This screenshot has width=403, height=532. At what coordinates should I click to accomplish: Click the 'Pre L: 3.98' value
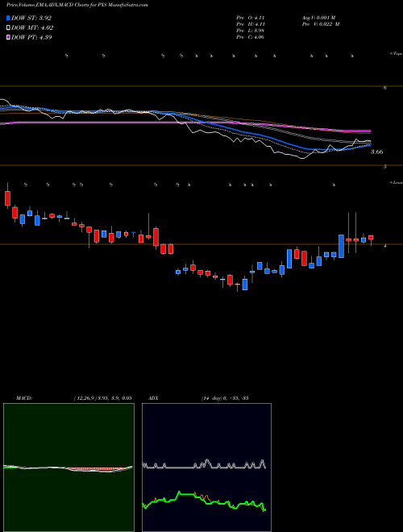251,31
